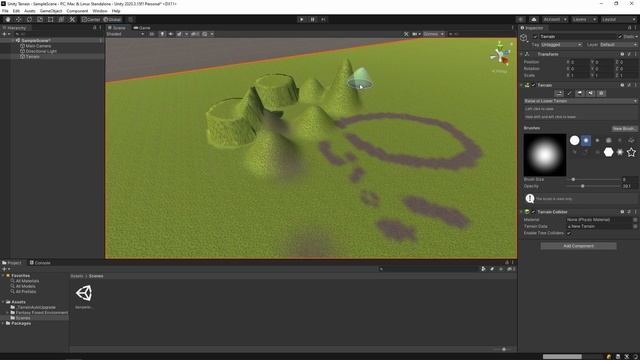640x360 pixels.
Task: Select the Paint Terrain brush tool
Action: [569, 93]
